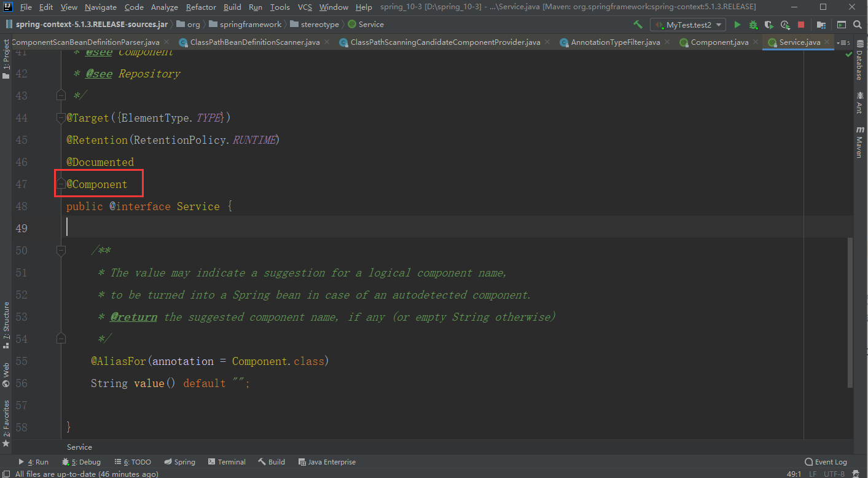Open the Ant tool window
The height and width of the screenshot is (478, 868).
point(859,103)
